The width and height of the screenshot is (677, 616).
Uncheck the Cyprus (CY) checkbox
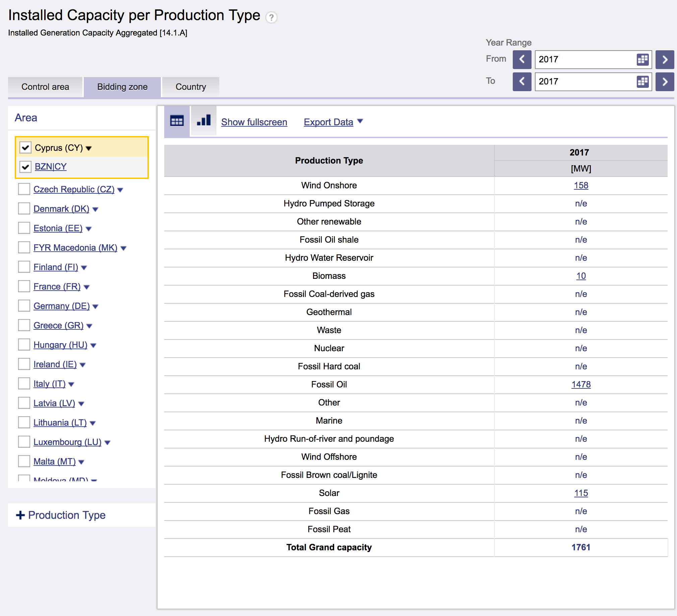(x=25, y=147)
